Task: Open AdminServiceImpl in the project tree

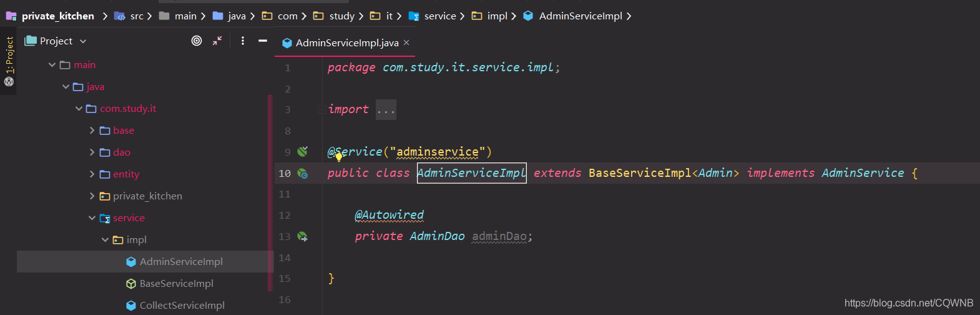Action: click(145, 262)
